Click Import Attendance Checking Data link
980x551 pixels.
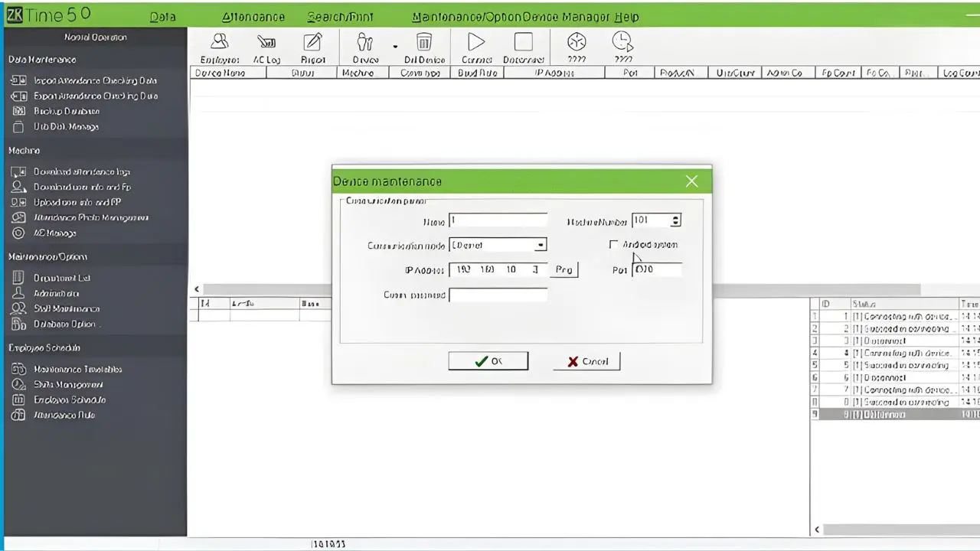96,80
